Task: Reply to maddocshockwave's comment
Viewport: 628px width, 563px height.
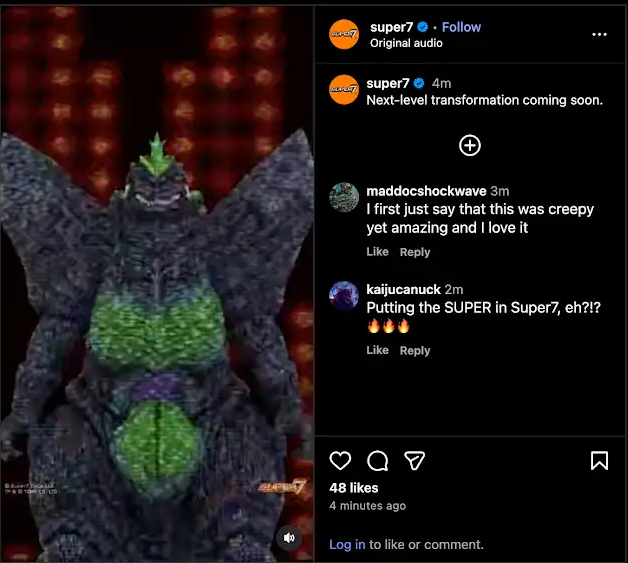Action: click(x=415, y=252)
